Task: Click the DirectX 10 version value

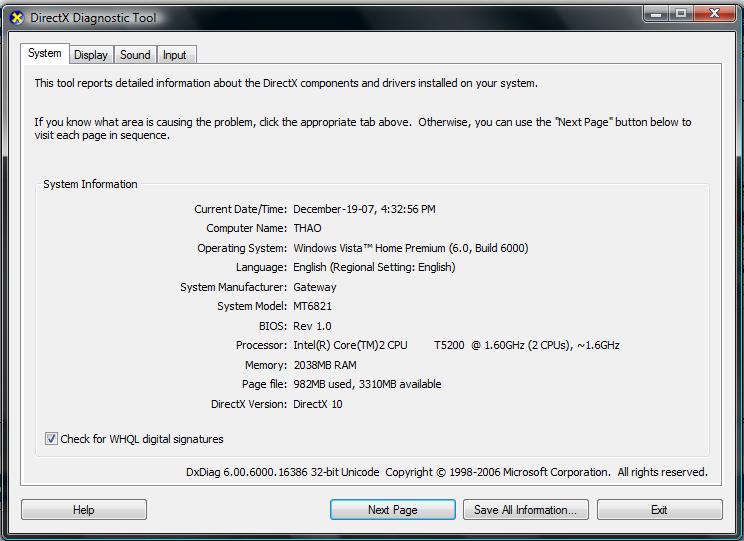Action: coord(318,404)
